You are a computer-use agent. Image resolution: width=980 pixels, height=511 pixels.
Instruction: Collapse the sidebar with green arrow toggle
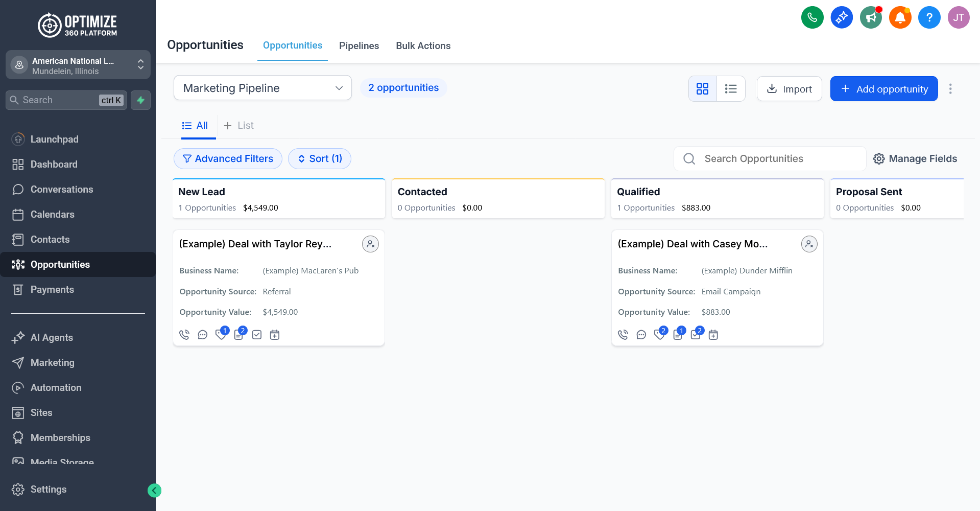[x=154, y=491]
